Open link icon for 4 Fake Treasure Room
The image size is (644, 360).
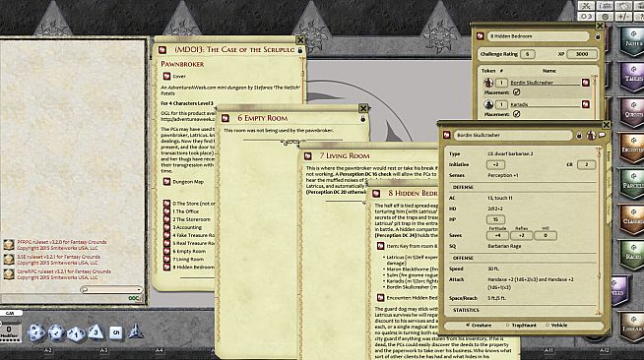coord(166,235)
